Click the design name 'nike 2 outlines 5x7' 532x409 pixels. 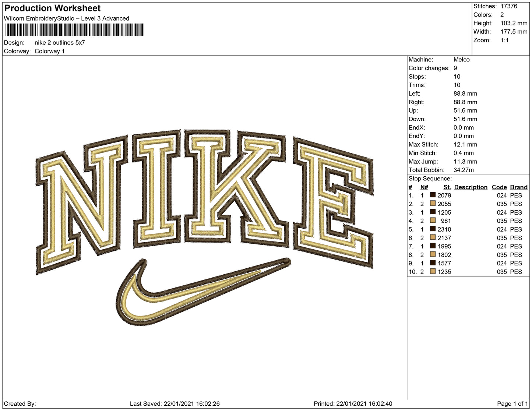click(60, 43)
